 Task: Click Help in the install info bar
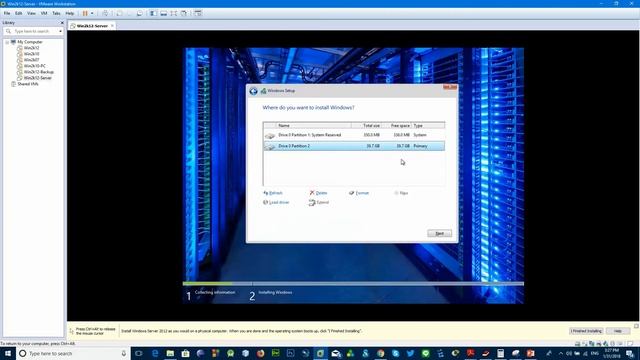[618, 331]
